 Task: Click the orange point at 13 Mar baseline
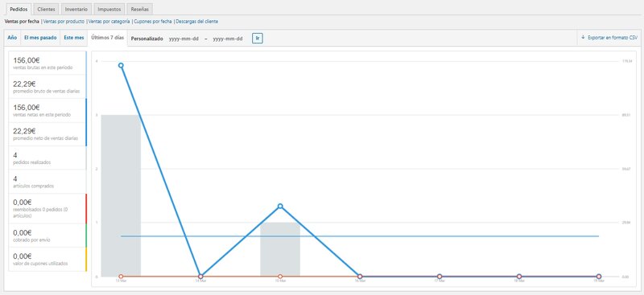(121, 277)
